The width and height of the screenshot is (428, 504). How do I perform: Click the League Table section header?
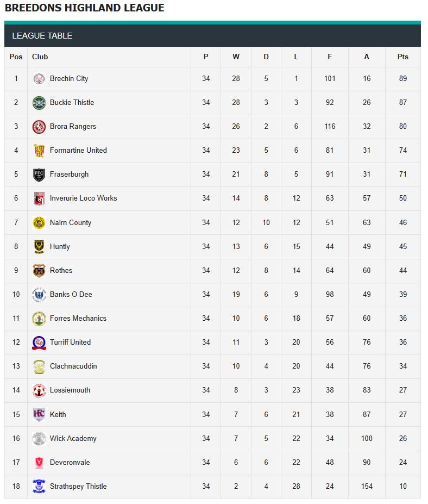coord(42,36)
